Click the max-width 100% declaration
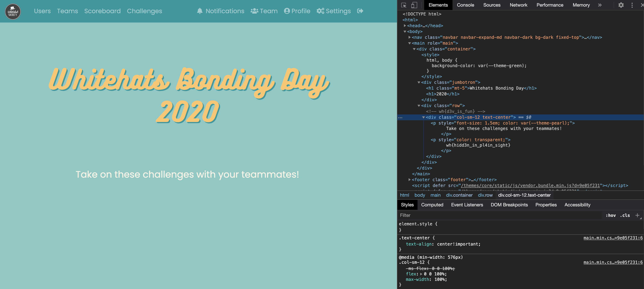 [x=426, y=279]
